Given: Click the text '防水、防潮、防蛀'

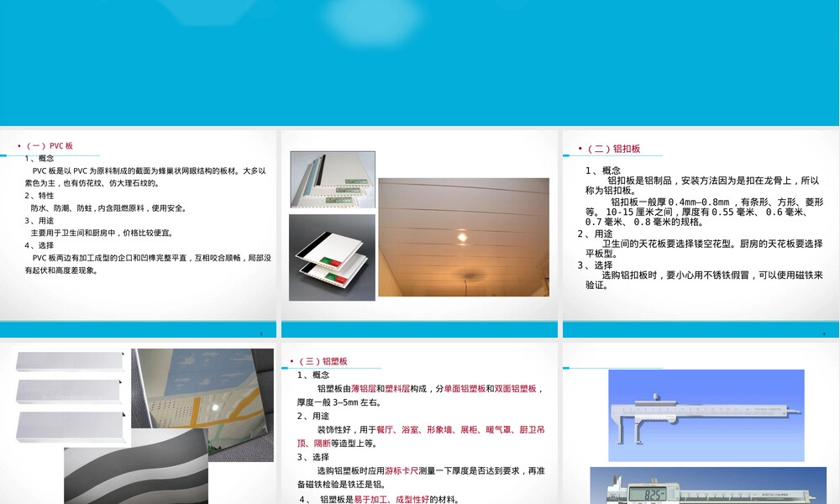Looking at the screenshot, I should tap(61, 207).
